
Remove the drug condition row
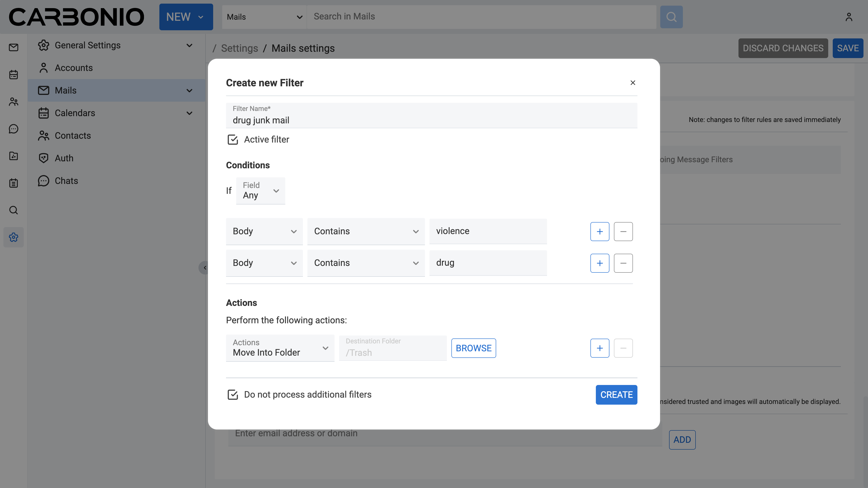[623, 263]
